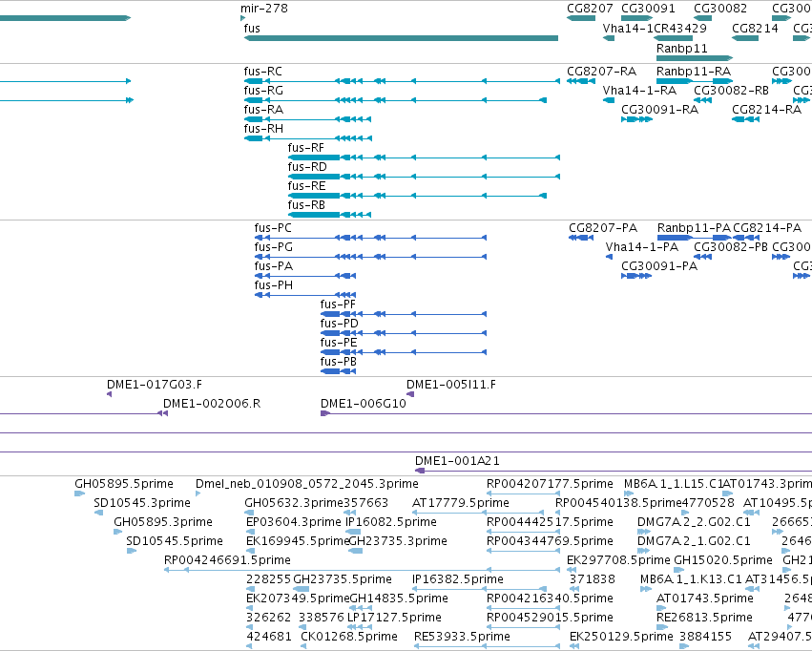The image size is (812, 651).
Task: Select EST RE26813.5prime
Action: click(x=662, y=628)
